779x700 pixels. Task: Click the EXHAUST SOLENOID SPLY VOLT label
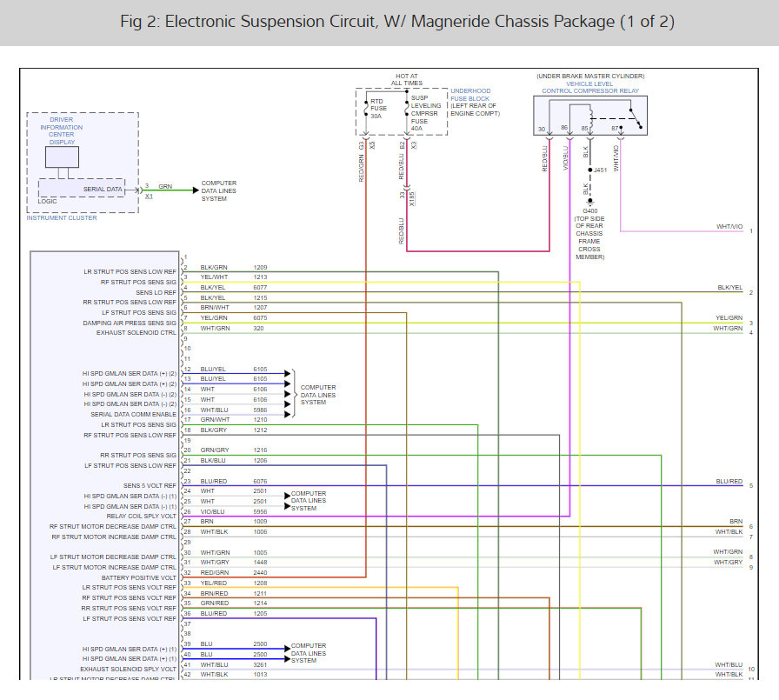tap(128, 670)
